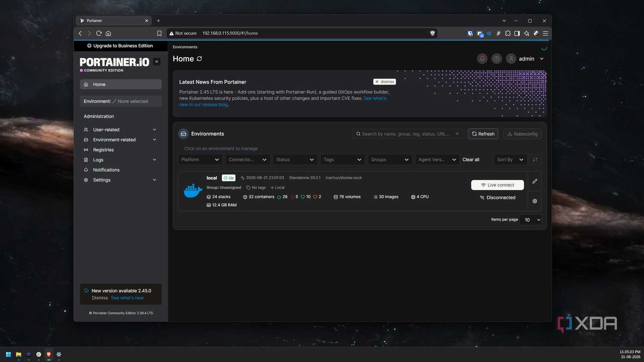Click the Docker whale logo of local environment
This screenshot has height=362, width=644.
pyautogui.click(x=193, y=191)
